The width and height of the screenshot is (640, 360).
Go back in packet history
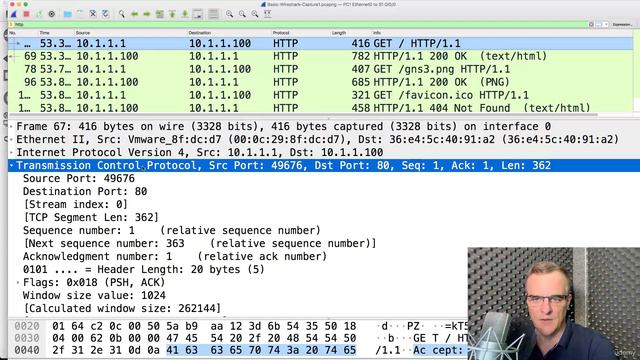pos(134,14)
